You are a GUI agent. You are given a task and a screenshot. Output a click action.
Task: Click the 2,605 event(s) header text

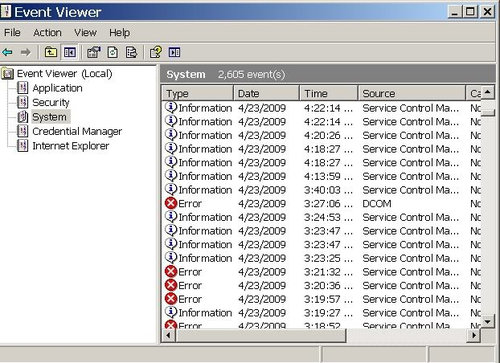point(251,74)
